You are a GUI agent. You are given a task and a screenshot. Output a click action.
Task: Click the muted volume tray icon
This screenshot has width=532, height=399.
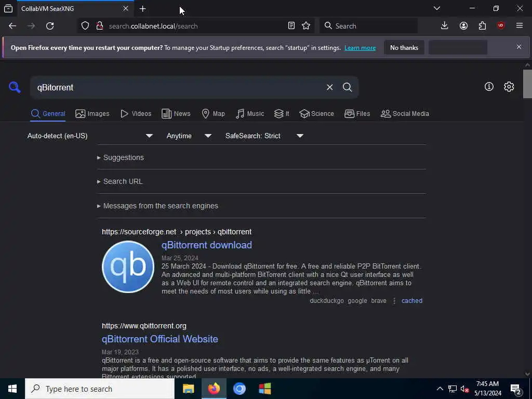coord(464,389)
